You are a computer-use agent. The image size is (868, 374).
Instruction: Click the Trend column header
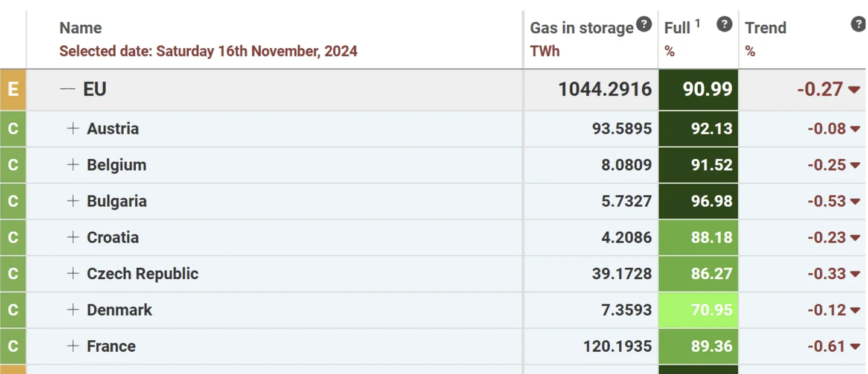[x=765, y=28]
